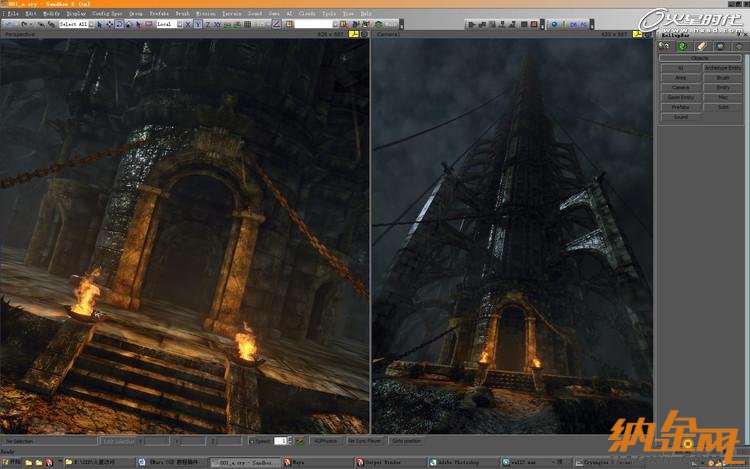Open the Prefabs menu
This screenshot has width=750, height=469.
[158, 14]
